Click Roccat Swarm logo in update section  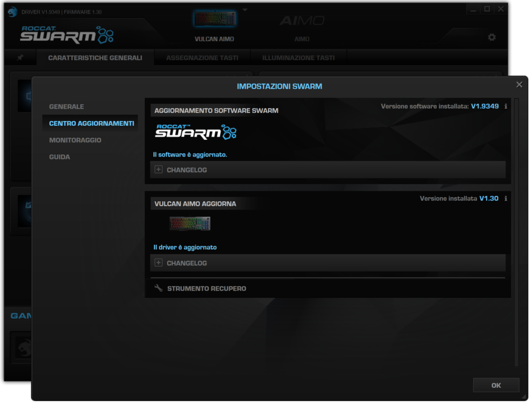pyautogui.click(x=196, y=132)
